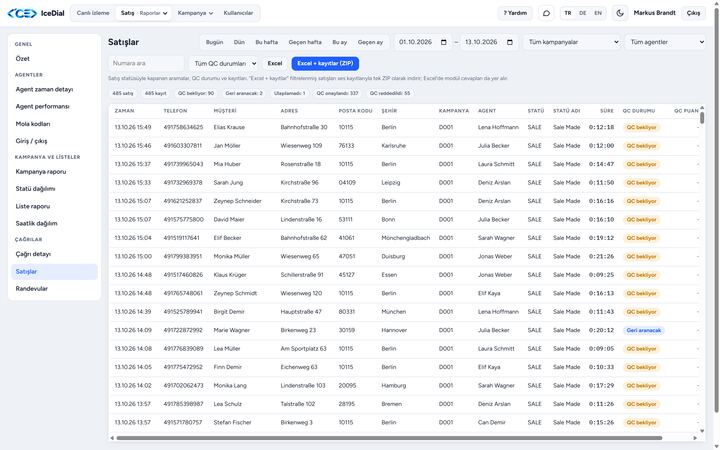Viewport: 720px width, 450px height.
Task: Click the Excel export button
Action: click(275, 63)
